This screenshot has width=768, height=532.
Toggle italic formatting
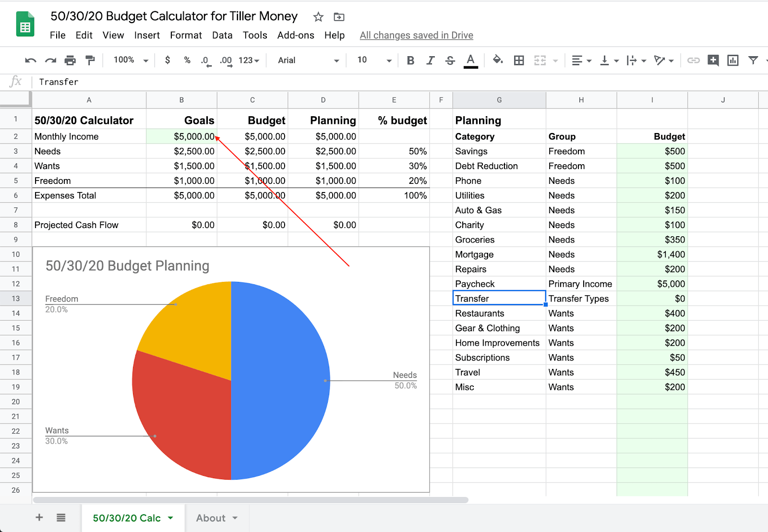[430, 60]
